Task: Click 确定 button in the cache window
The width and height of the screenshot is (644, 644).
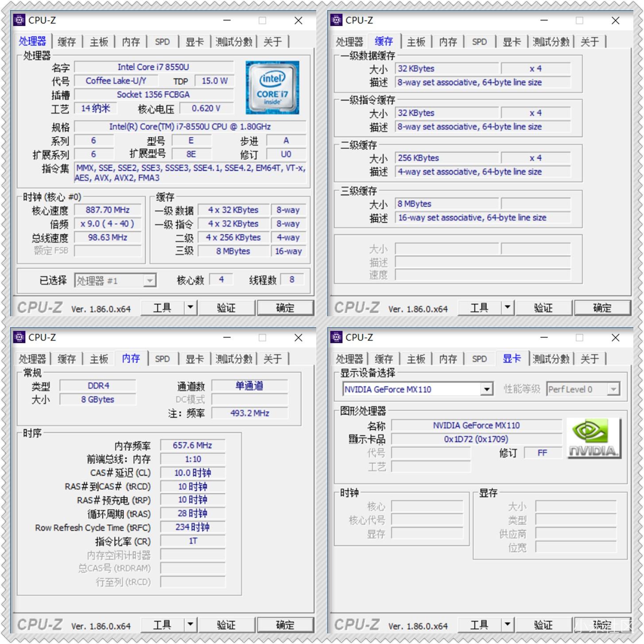Action: (x=602, y=307)
